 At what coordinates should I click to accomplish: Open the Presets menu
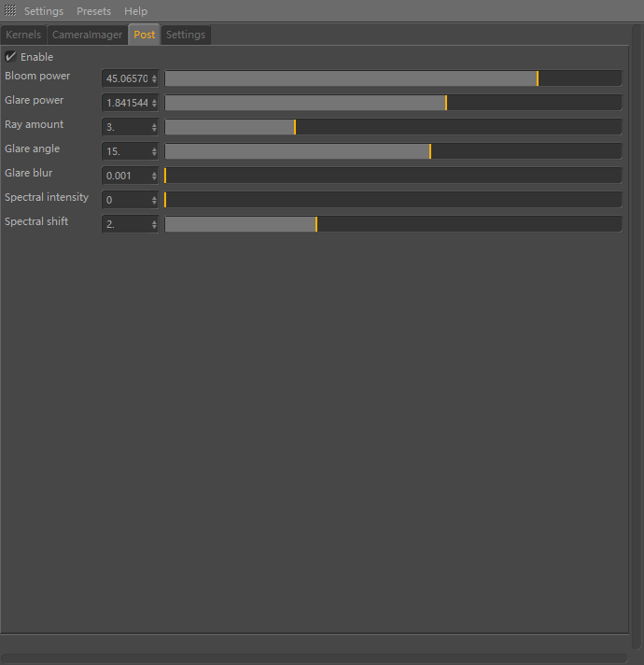click(93, 11)
